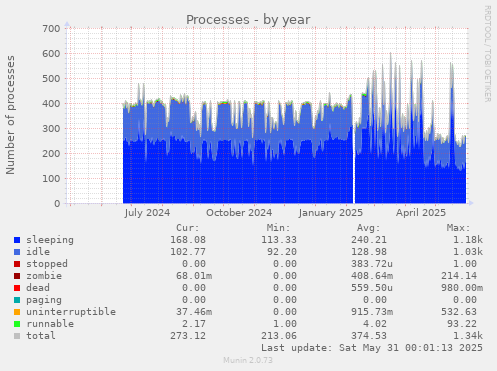
Task: Click the runnable legend color swatch
Action: pyautogui.click(x=17, y=324)
